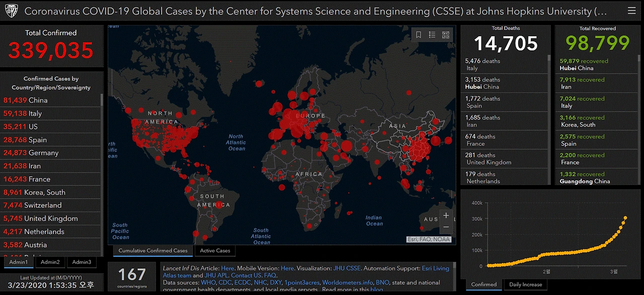Select France row with 16,243 cases
Screen dimensions: 644x295
pos(51,179)
